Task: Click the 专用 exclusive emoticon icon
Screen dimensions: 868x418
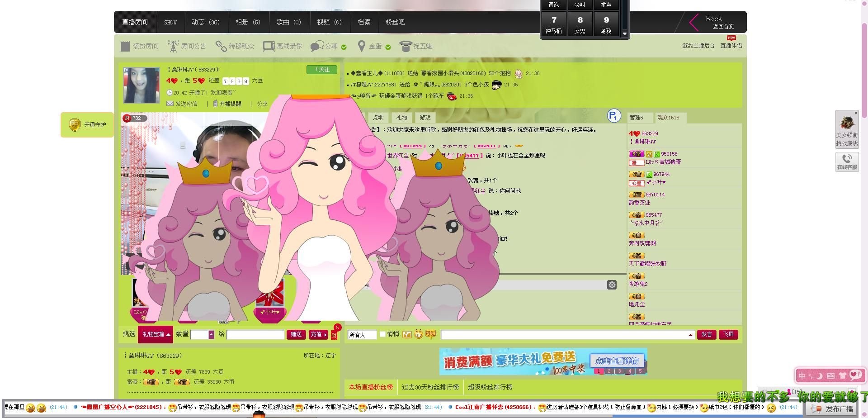Action: [x=430, y=334]
